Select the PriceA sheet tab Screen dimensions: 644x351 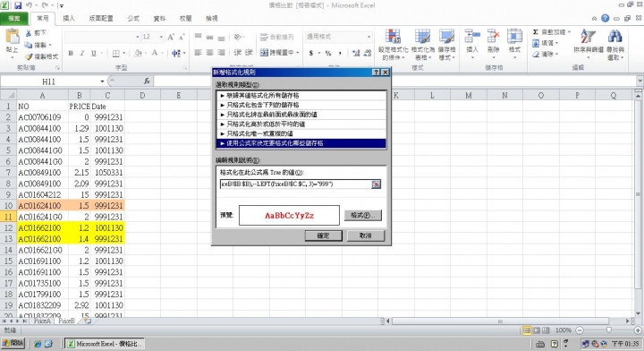(42, 321)
